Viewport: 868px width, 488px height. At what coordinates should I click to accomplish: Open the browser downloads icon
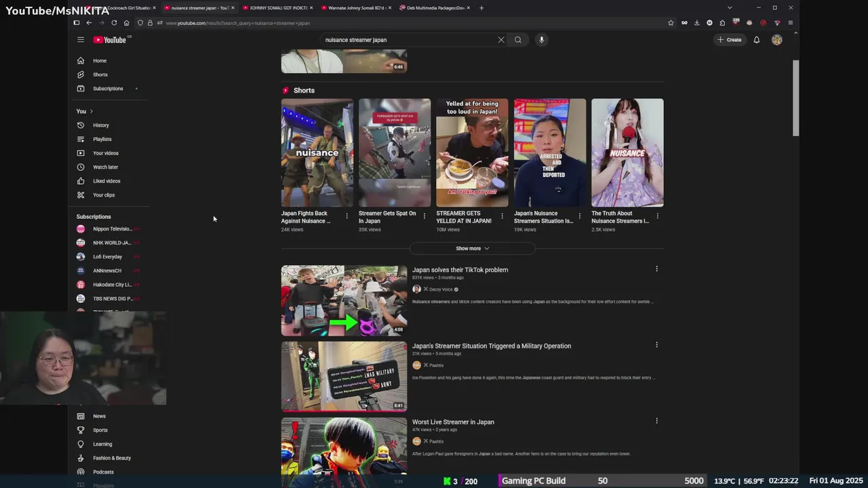696,23
